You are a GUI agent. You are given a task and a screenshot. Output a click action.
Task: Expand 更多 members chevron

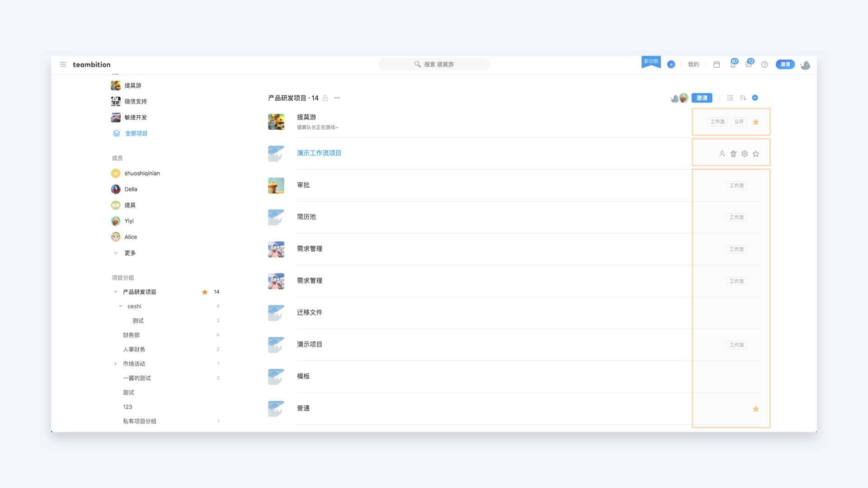(116, 253)
